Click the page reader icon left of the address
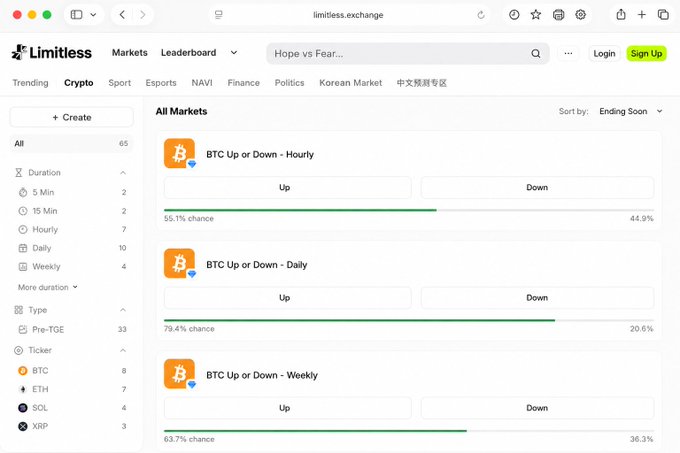This screenshot has width=680, height=453. pyautogui.click(x=219, y=15)
